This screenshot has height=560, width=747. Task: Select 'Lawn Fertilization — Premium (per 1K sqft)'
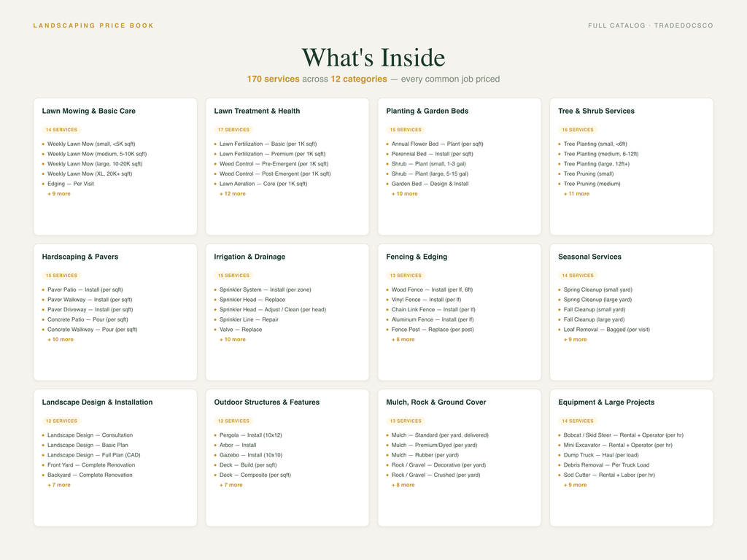(x=272, y=154)
